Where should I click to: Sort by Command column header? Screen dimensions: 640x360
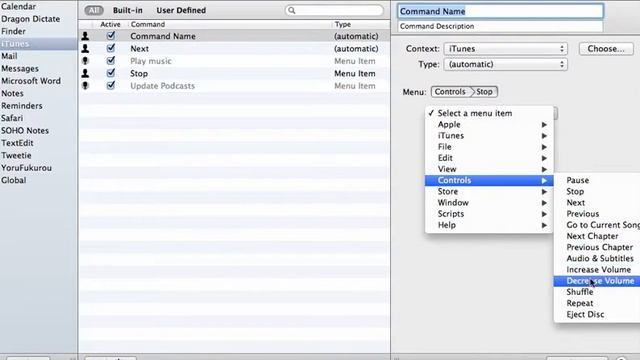point(230,24)
